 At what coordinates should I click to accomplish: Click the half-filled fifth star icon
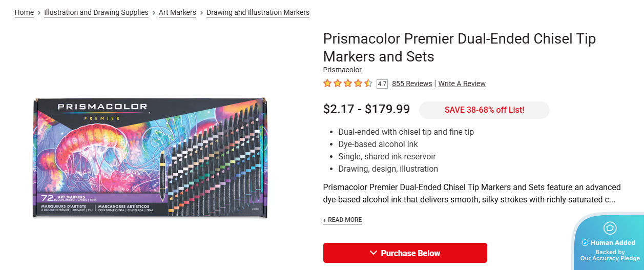coord(368,84)
